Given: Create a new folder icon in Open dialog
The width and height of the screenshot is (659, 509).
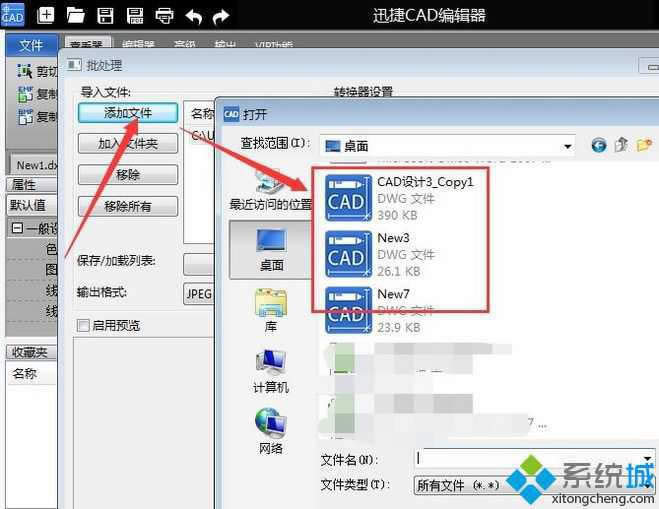Looking at the screenshot, I should 644,145.
